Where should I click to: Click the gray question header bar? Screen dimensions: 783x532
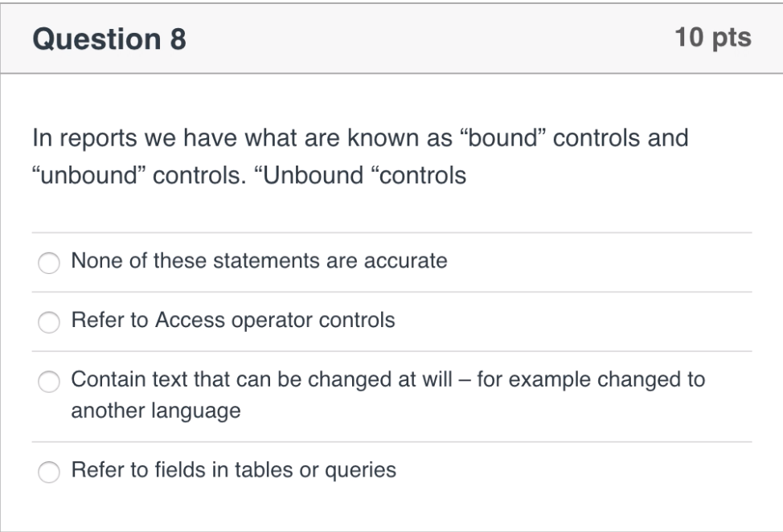391,37
